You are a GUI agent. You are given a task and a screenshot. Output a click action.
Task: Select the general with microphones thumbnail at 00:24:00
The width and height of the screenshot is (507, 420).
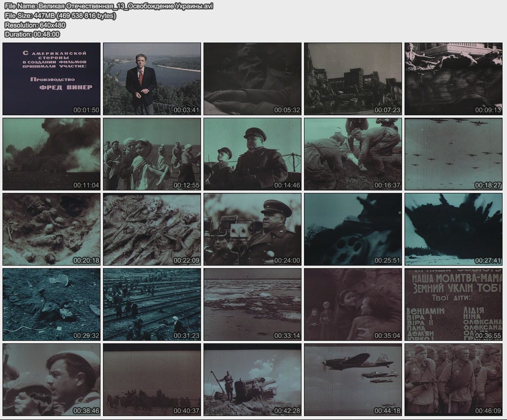[253, 229]
